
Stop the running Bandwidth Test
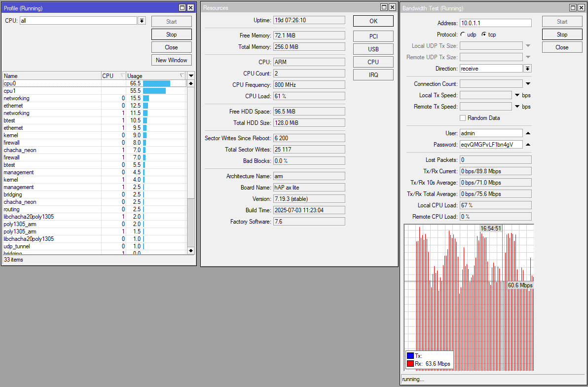[x=562, y=35]
